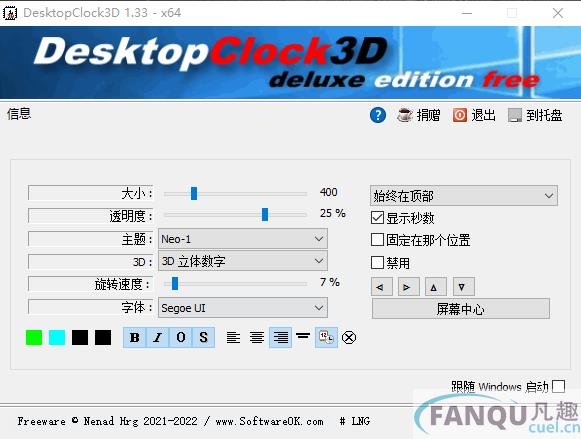Open the 信息 menu
581x439 pixels.
pyautogui.click(x=19, y=114)
